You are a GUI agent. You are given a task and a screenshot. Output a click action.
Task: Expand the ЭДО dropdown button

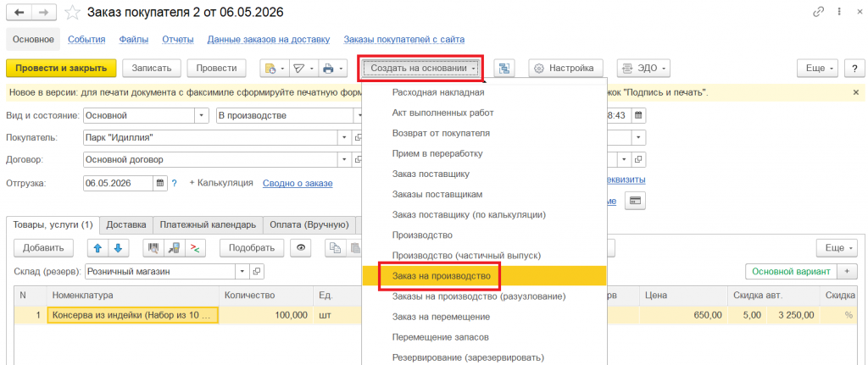644,69
